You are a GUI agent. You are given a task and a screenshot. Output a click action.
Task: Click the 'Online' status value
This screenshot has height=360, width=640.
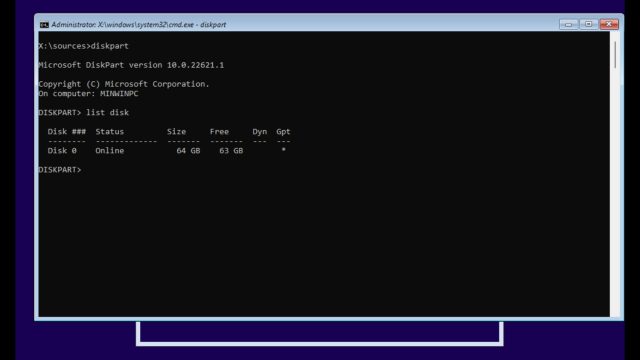pos(110,151)
